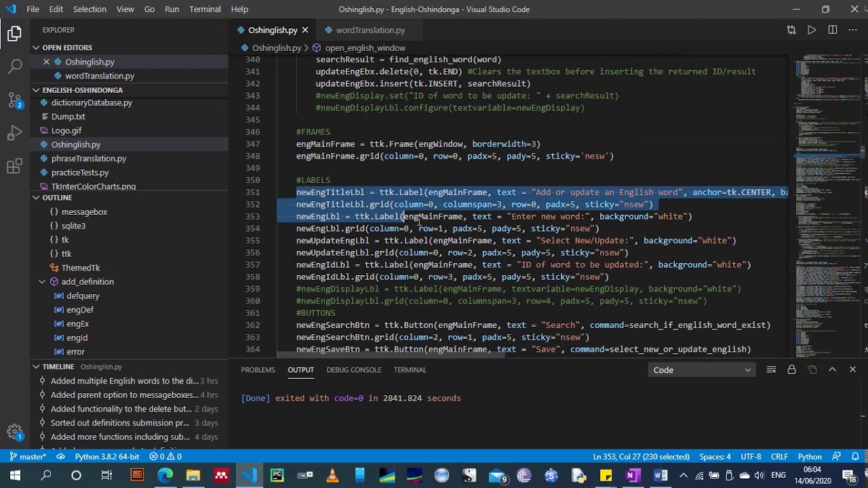Switch to the wordTranslation.py tab
Screen dimensions: 868x488
tap(370, 30)
